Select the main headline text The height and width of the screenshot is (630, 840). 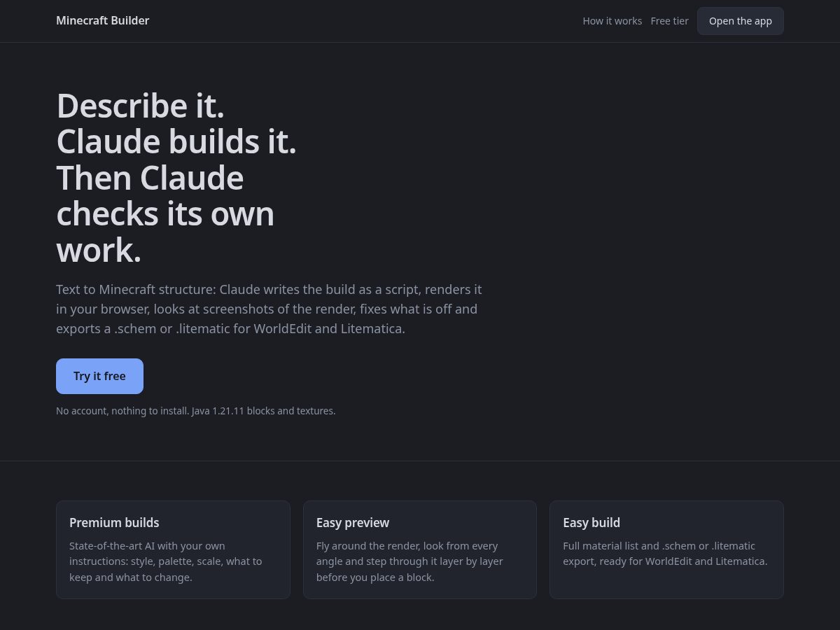coord(176,178)
